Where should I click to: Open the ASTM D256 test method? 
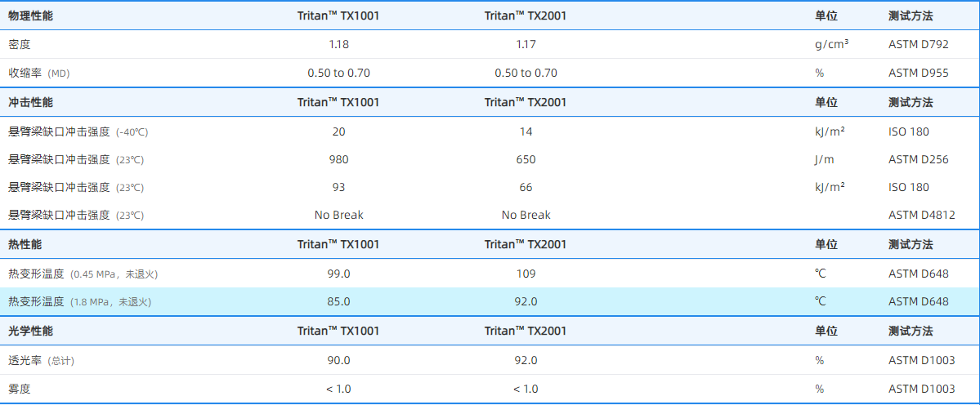pos(919,159)
